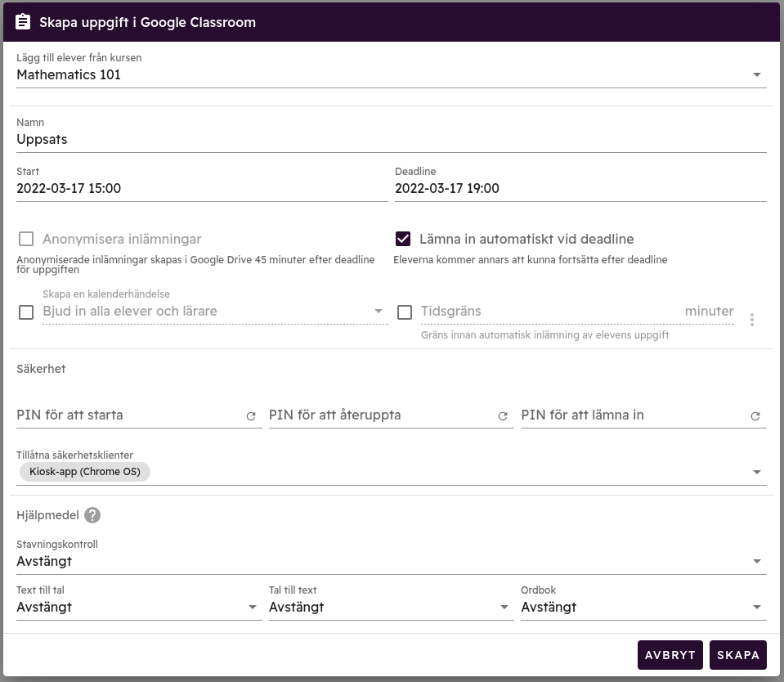Open the Tal till text dropdown
The height and width of the screenshot is (682, 784).
tap(392, 607)
